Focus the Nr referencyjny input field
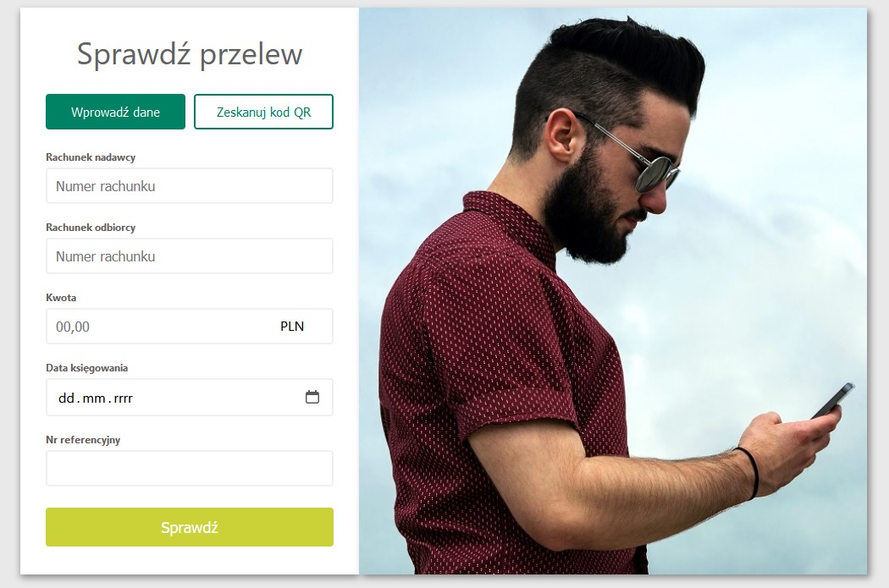This screenshot has width=889, height=588. 190,469
